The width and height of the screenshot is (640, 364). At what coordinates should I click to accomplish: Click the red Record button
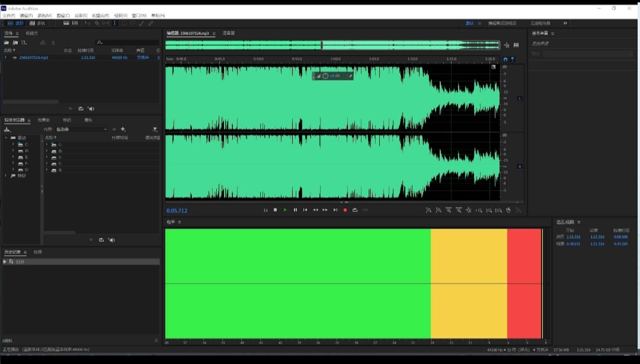345,210
